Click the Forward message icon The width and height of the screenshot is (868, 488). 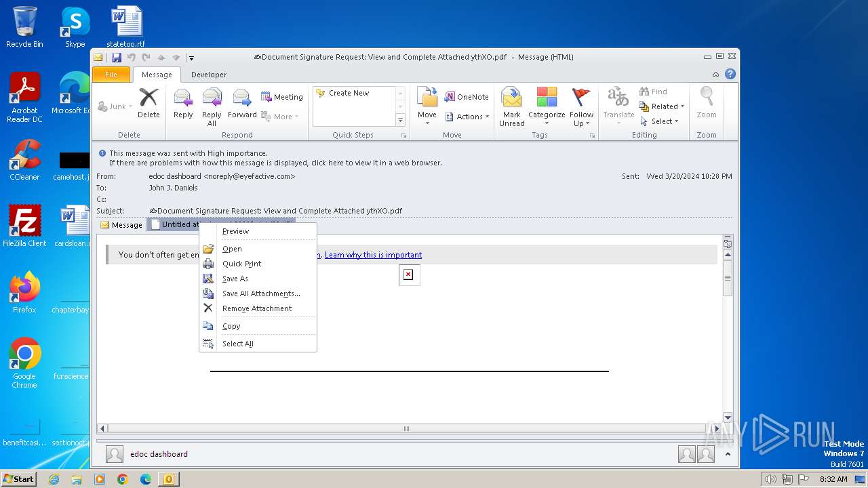[242, 103]
